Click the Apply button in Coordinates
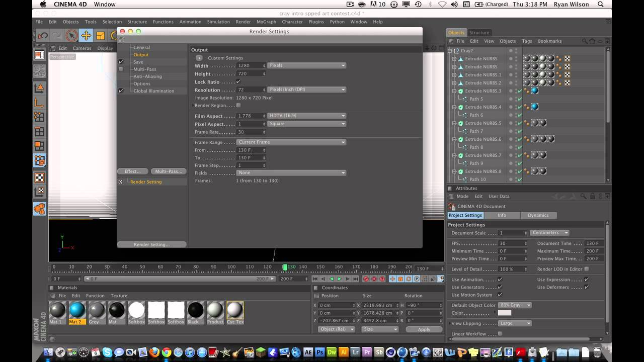The width and height of the screenshot is (644, 362). click(424, 329)
